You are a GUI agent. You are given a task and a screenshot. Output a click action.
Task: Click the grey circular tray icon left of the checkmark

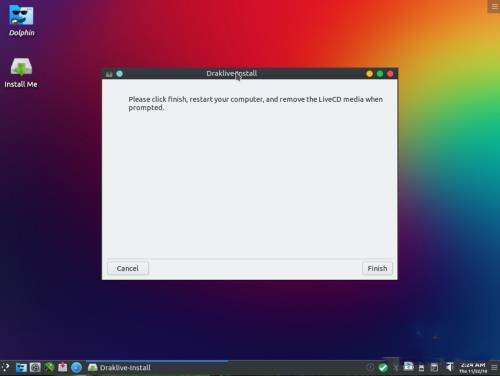click(x=370, y=367)
